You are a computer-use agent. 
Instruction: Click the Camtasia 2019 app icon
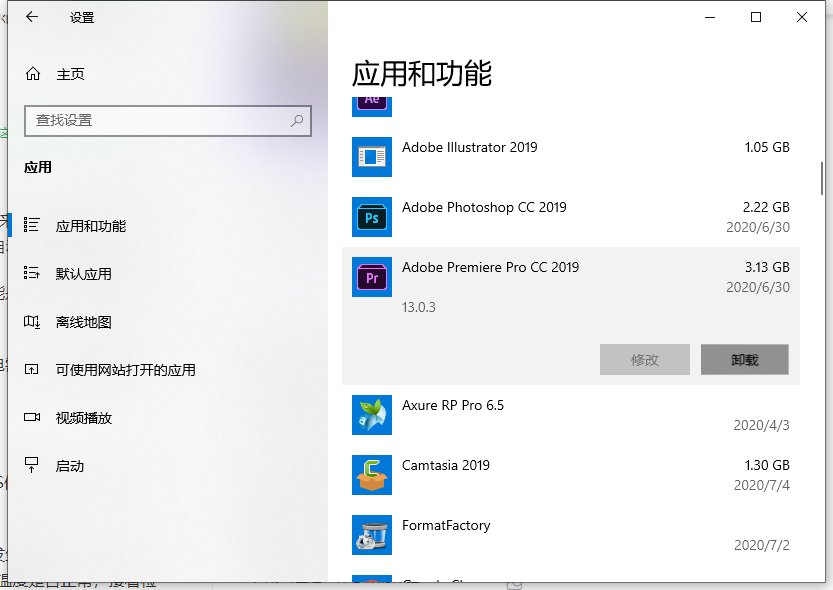[x=372, y=475]
